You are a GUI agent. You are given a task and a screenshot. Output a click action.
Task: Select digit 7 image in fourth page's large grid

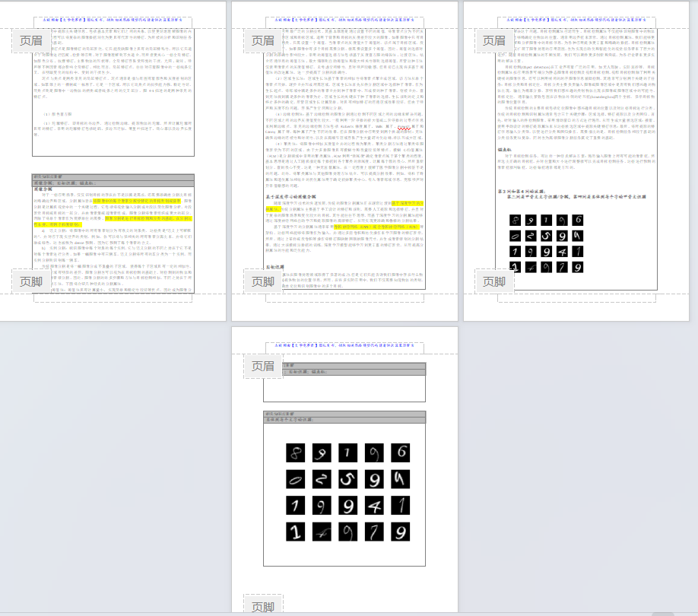coord(374,532)
